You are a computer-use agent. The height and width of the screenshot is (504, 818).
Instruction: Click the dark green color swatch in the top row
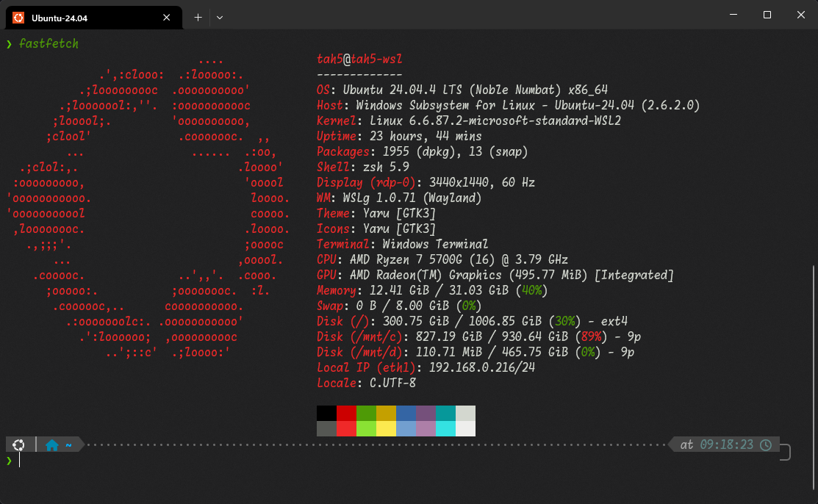coord(366,413)
